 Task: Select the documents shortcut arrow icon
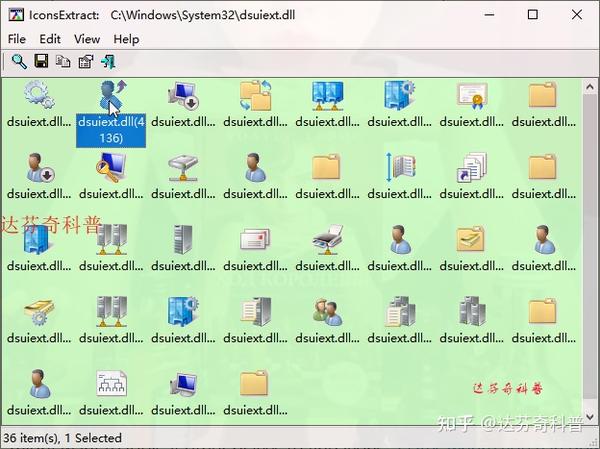[x=471, y=167]
